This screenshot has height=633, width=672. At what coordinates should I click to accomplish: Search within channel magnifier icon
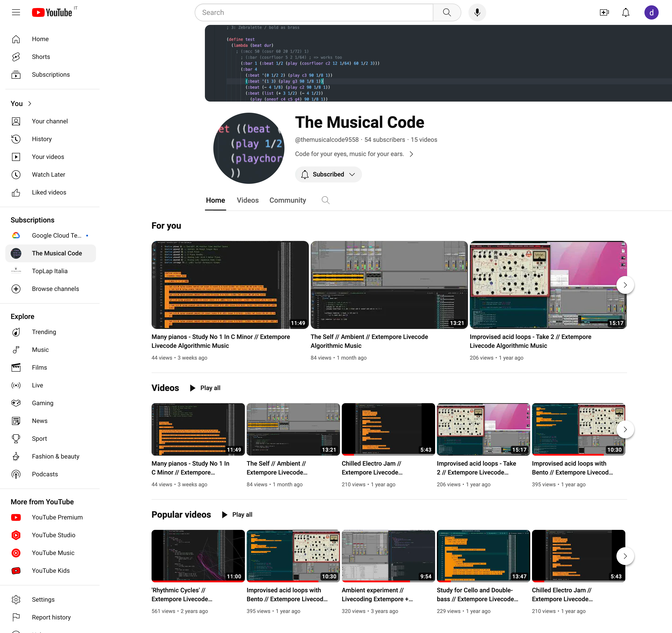(326, 200)
